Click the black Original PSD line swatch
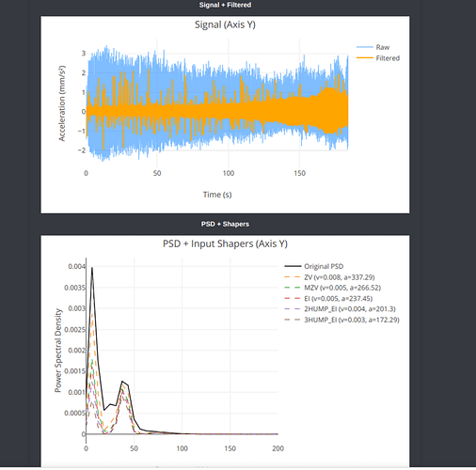 click(293, 267)
